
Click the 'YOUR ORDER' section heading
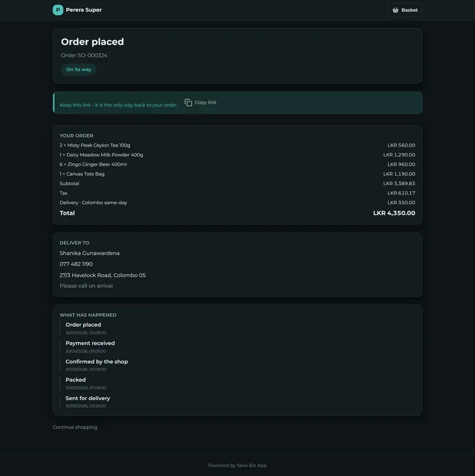pos(76,136)
